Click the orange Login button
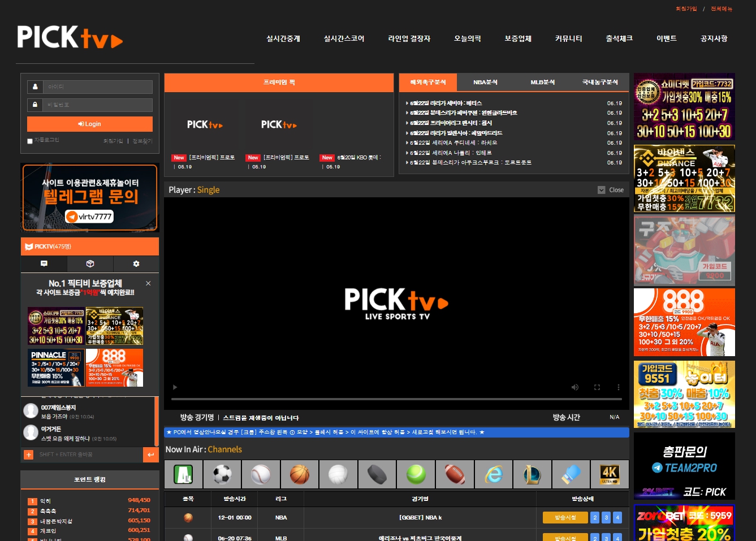This screenshot has height=541, width=756. (x=90, y=124)
